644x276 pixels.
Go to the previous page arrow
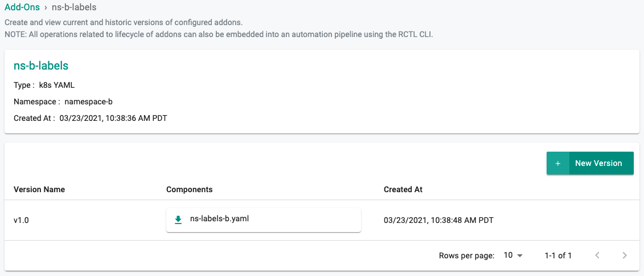tap(597, 255)
